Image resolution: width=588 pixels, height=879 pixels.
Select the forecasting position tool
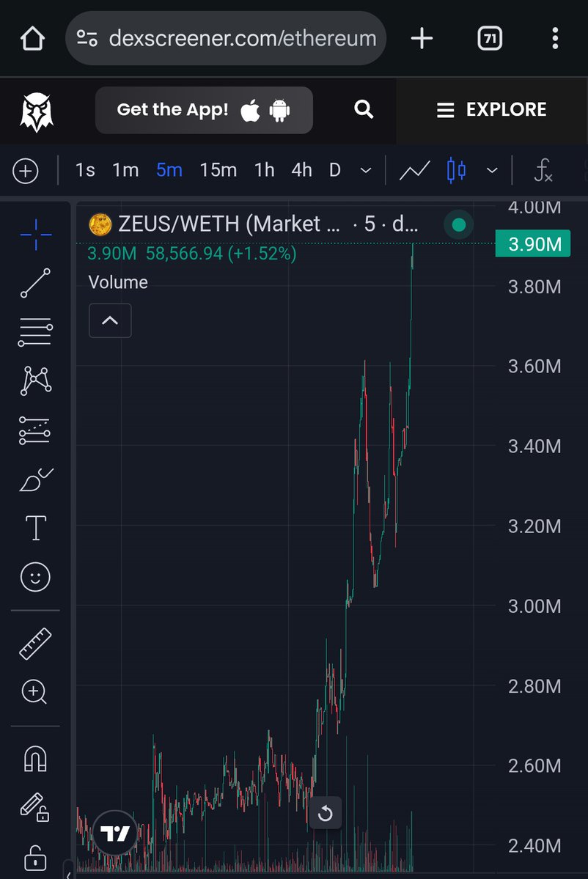click(34, 430)
